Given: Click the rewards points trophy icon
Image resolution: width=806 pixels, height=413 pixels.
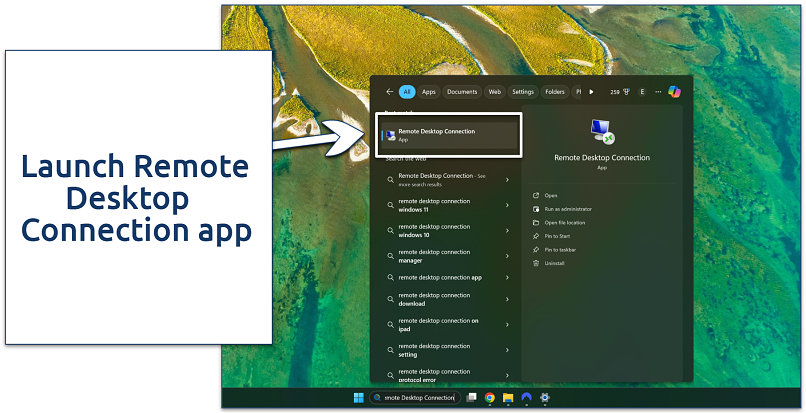Looking at the screenshot, I should point(627,92).
